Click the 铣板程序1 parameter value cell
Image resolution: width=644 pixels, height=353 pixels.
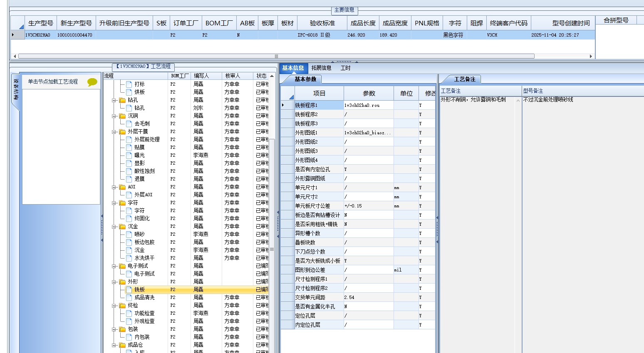pos(369,106)
